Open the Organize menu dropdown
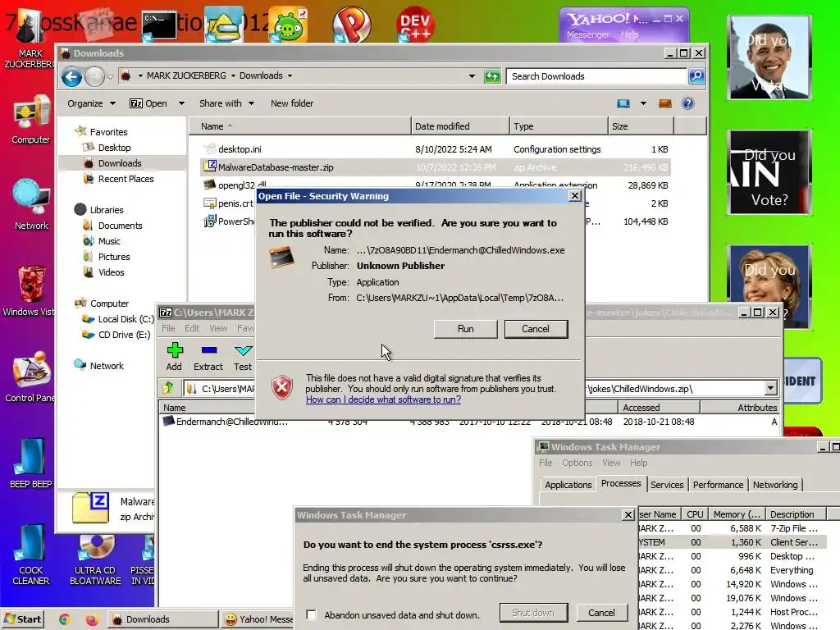Image resolution: width=840 pixels, height=630 pixels. click(91, 103)
